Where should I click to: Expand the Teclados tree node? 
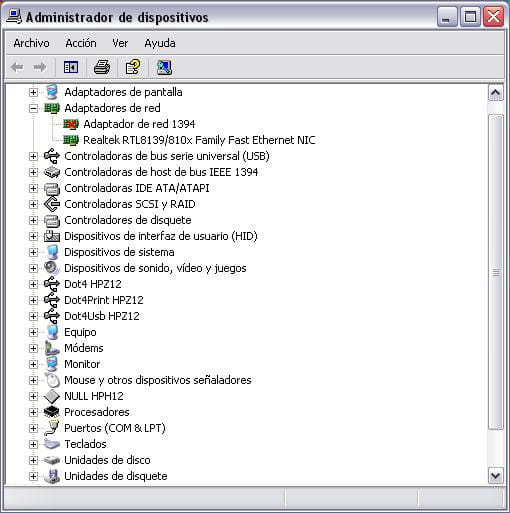coord(33,444)
